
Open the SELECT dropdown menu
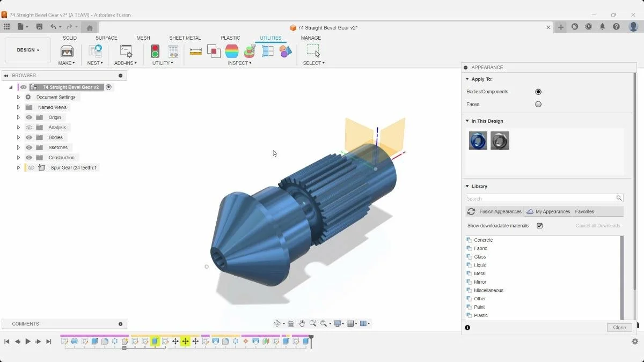click(x=314, y=63)
